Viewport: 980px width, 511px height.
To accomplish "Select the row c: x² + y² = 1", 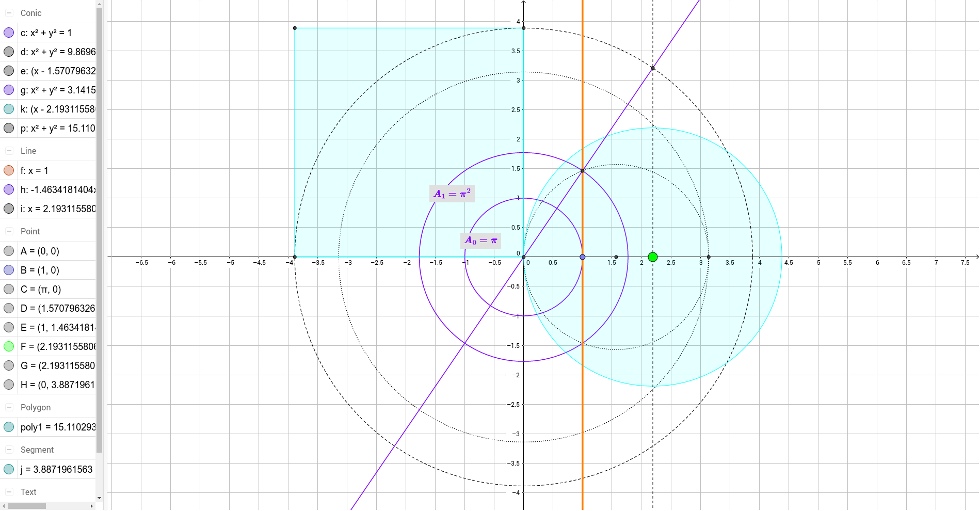I will [48, 33].
